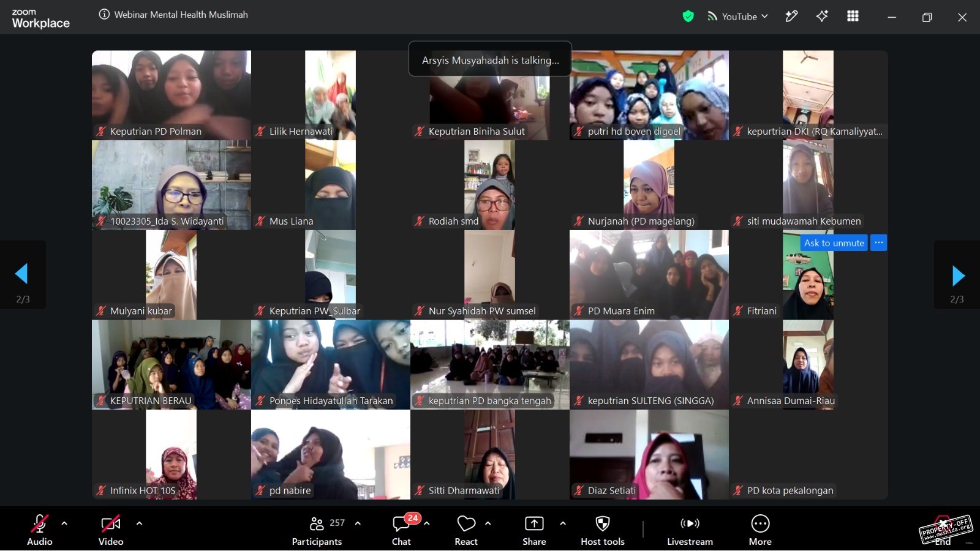This screenshot has height=551, width=980.
Task: Click the muted mic icon on Rodiah smd
Action: (420, 221)
